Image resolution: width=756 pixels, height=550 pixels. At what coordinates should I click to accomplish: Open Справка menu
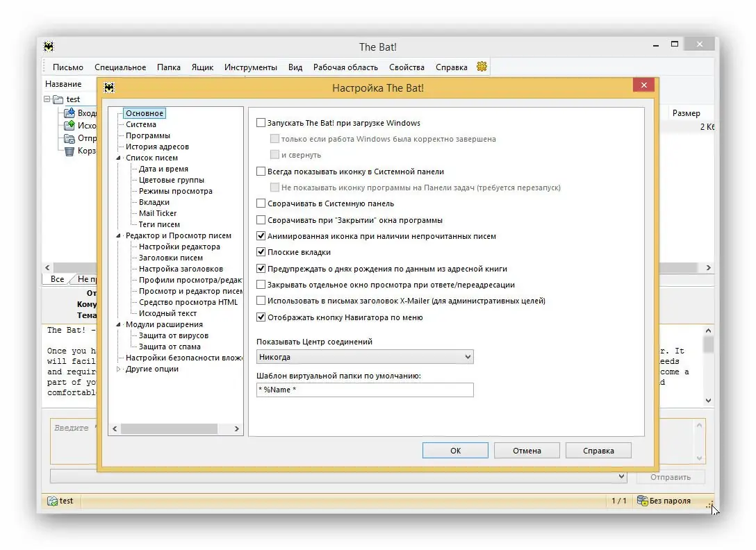pos(452,67)
